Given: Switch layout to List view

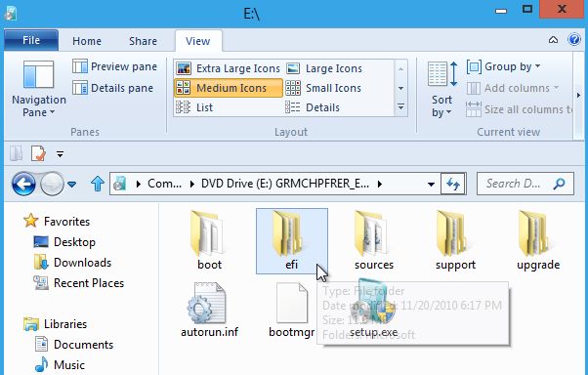Looking at the screenshot, I should pos(194,107).
